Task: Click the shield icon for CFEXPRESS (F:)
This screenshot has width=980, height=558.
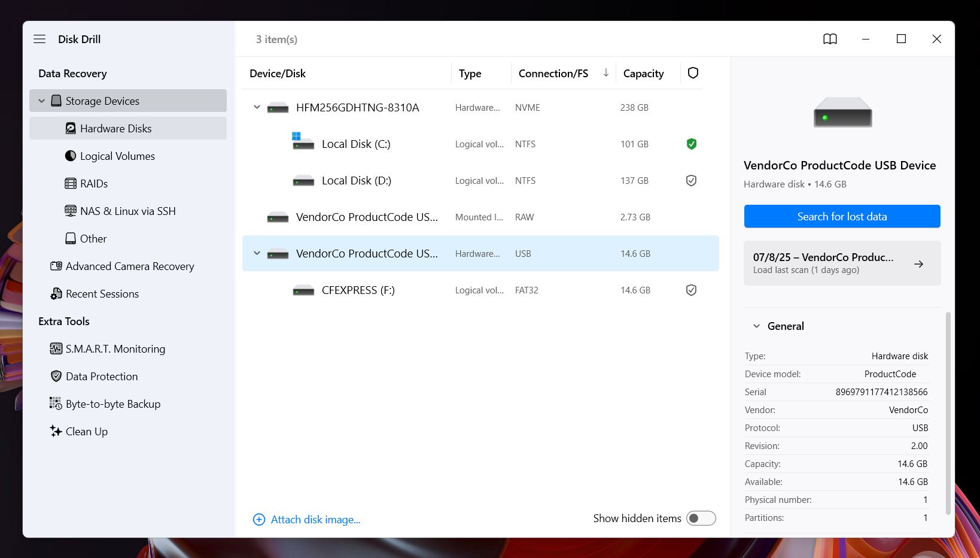Action: [691, 290]
